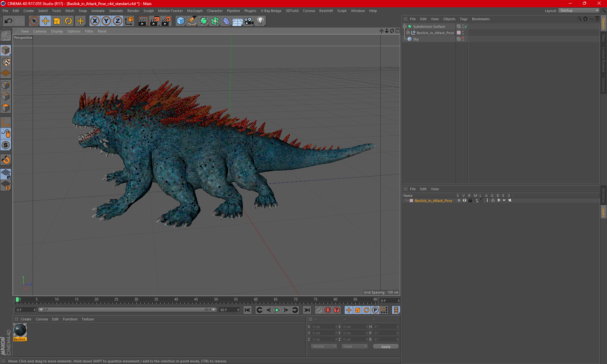Open Edit Render Settings
This screenshot has height=364, width=607.
coord(166,21)
